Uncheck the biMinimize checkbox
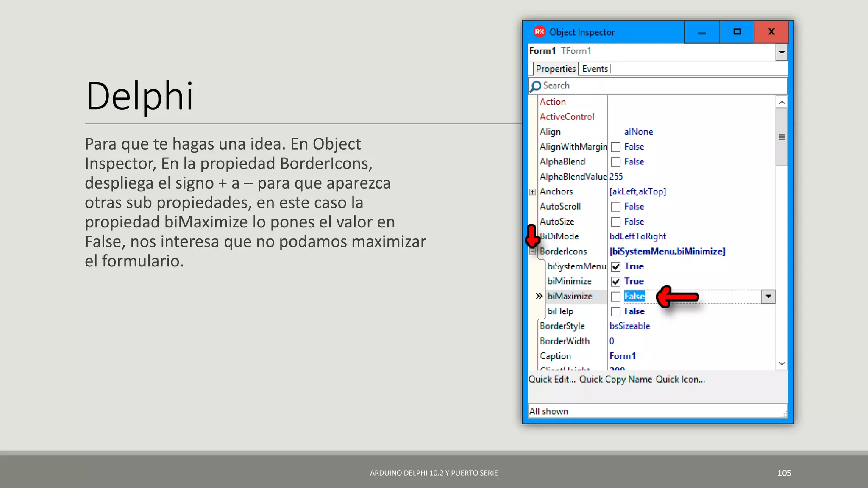The image size is (868, 488). click(x=615, y=281)
